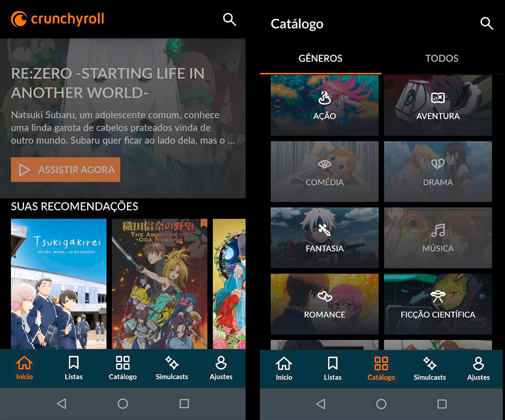Screen dimensions: 505x420
Task: Go to Início from the Catálogo screen
Action: click(x=284, y=369)
